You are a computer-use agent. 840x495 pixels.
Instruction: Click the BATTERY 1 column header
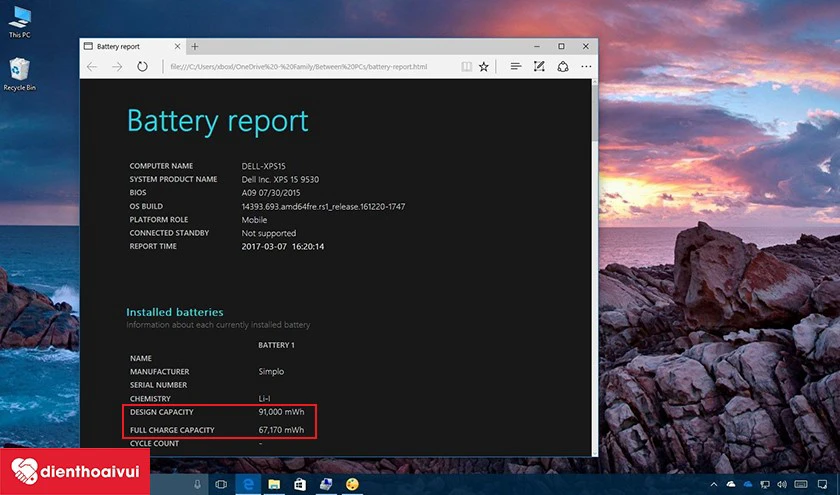[276, 345]
